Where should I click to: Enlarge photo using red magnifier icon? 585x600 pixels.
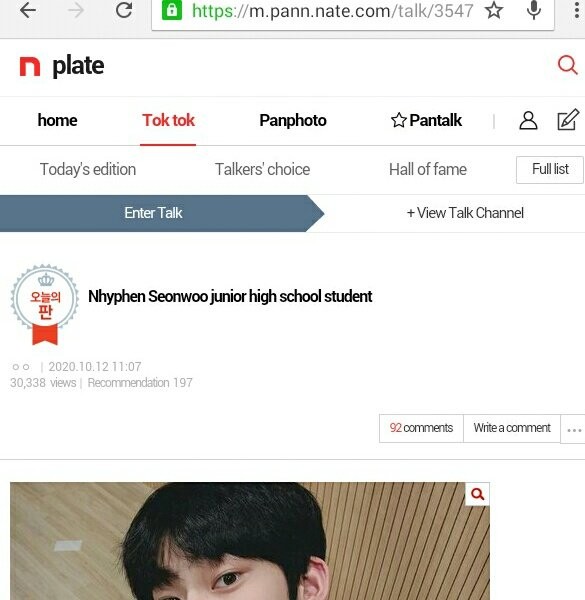tap(477, 494)
